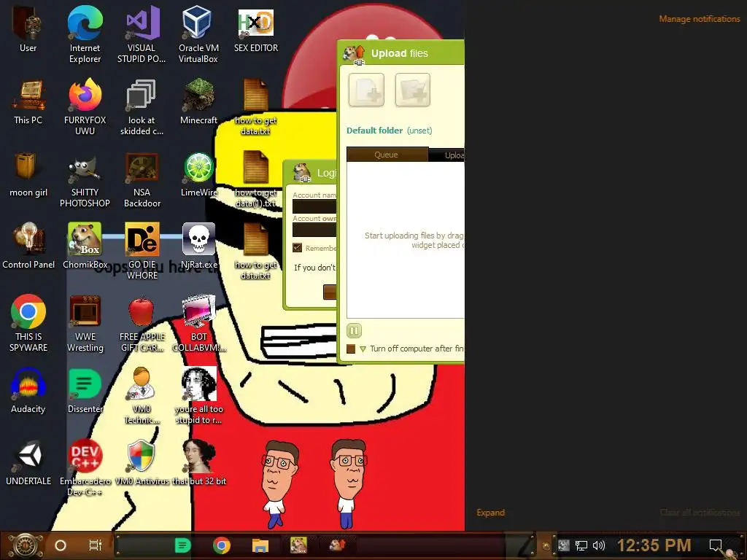Image resolution: width=747 pixels, height=560 pixels.
Task: Select FREE APPLE GIFT CAR... icon
Action: coord(142,324)
